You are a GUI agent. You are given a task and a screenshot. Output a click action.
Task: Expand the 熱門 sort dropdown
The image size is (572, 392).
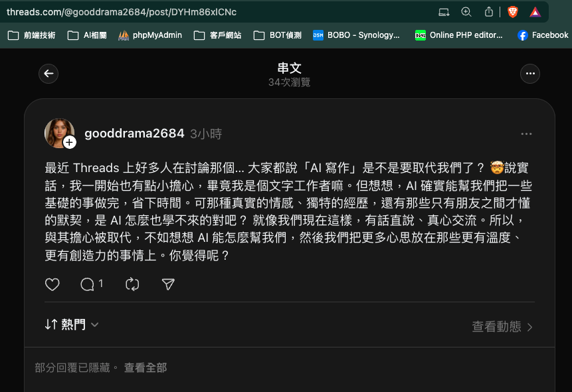(72, 324)
